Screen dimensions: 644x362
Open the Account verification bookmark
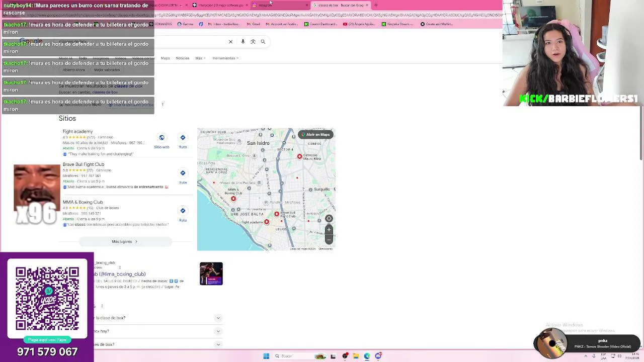coord(282,24)
